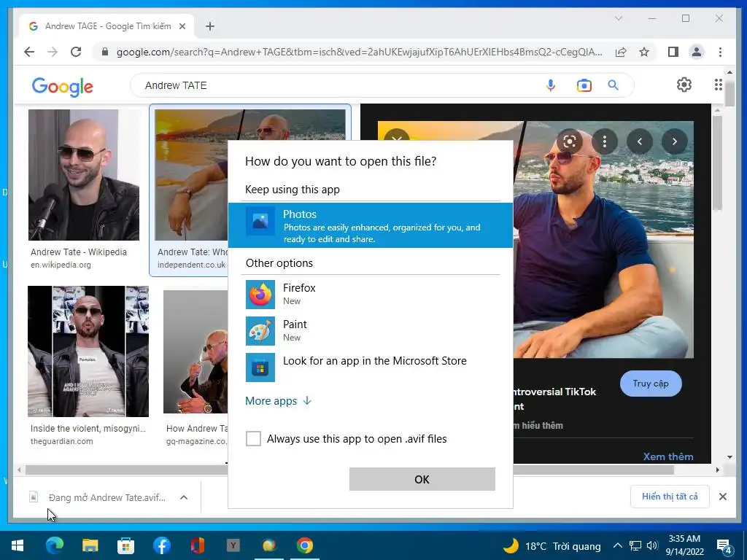Select Photos app option

(x=370, y=225)
